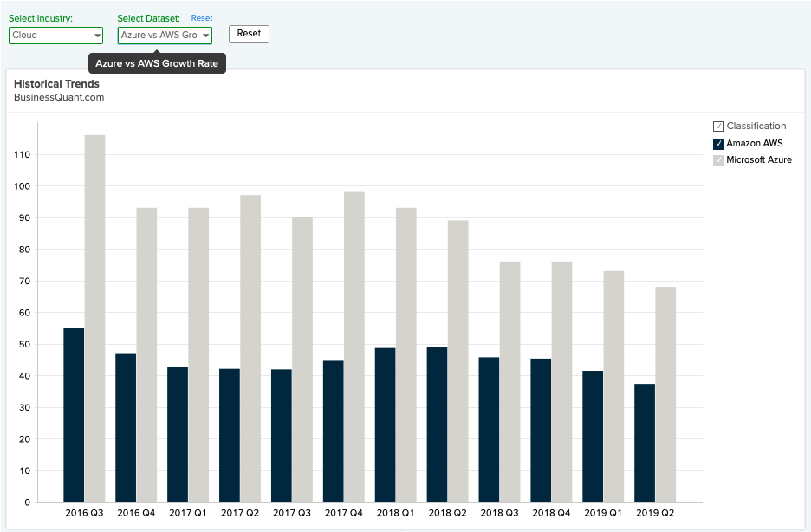
Task: Open the Select Industry dropdown showing Cloud
Action: (x=55, y=36)
